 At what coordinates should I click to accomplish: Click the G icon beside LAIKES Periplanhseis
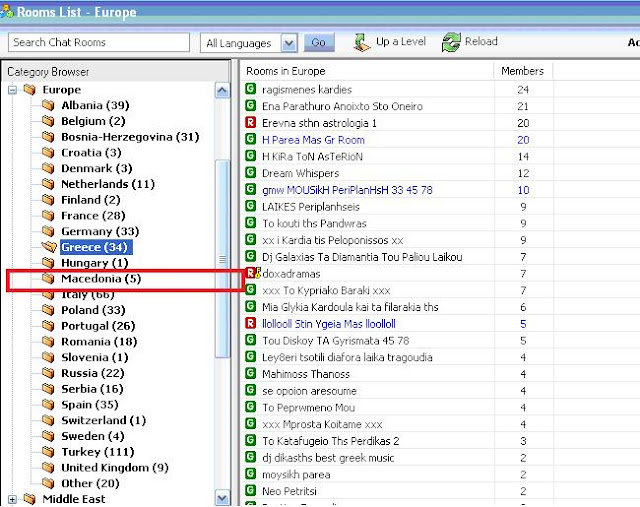click(250, 206)
